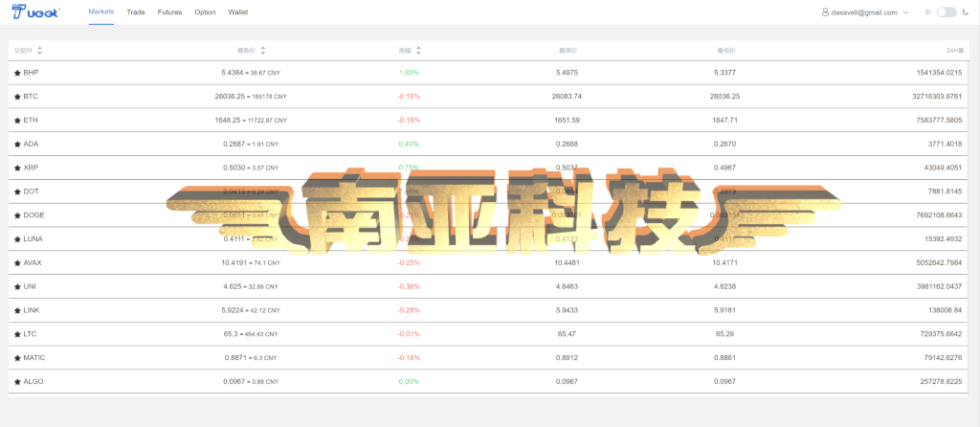
Task: Select the BTC pair name
Action: 31,97
